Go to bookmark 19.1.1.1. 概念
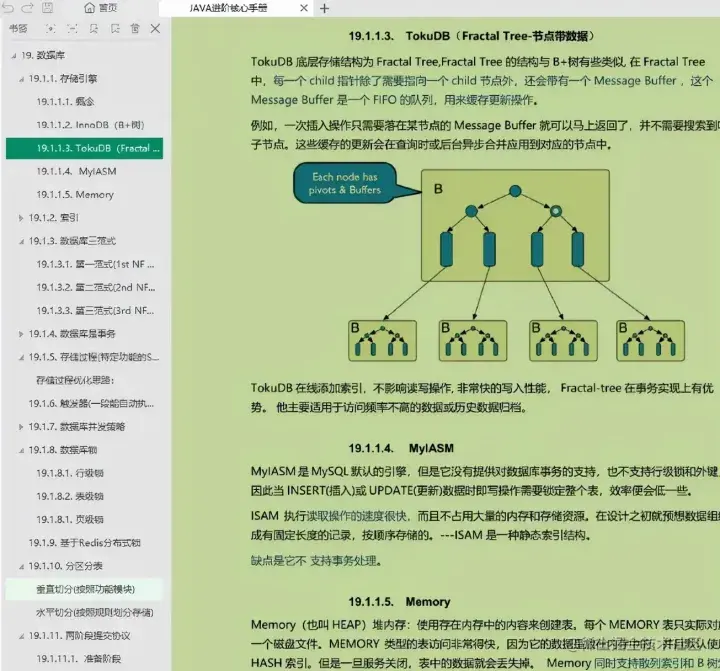720x671 pixels. coord(66,101)
